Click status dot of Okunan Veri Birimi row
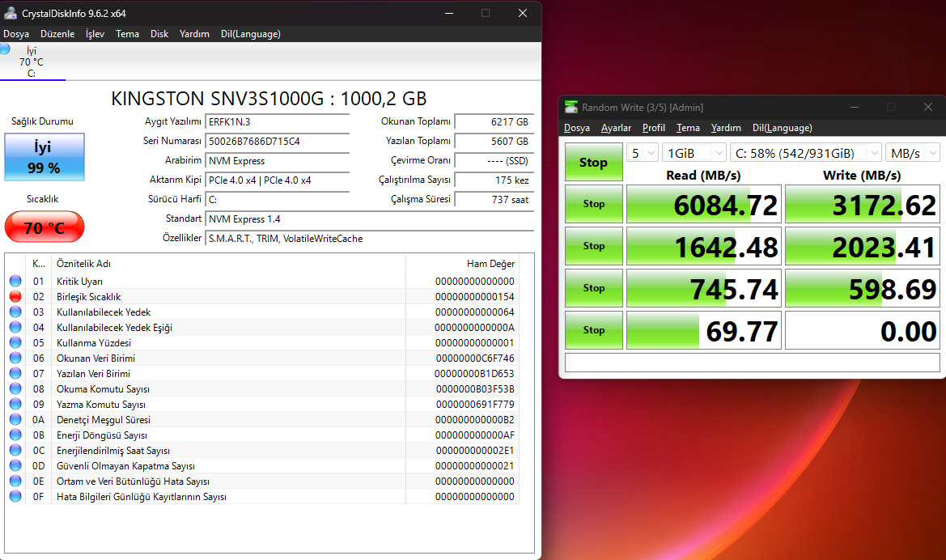The height and width of the screenshot is (560, 946). pyautogui.click(x=15, y=358)
